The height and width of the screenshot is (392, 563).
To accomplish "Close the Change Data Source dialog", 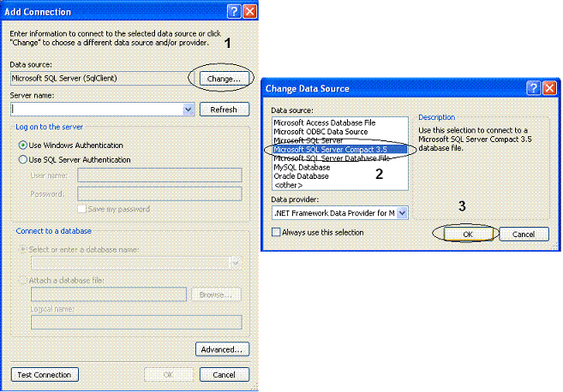I will coord(548,87).
